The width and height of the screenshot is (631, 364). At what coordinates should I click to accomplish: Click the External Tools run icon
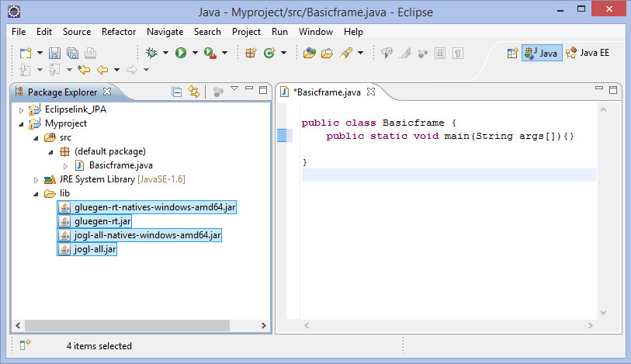point(210,53)
